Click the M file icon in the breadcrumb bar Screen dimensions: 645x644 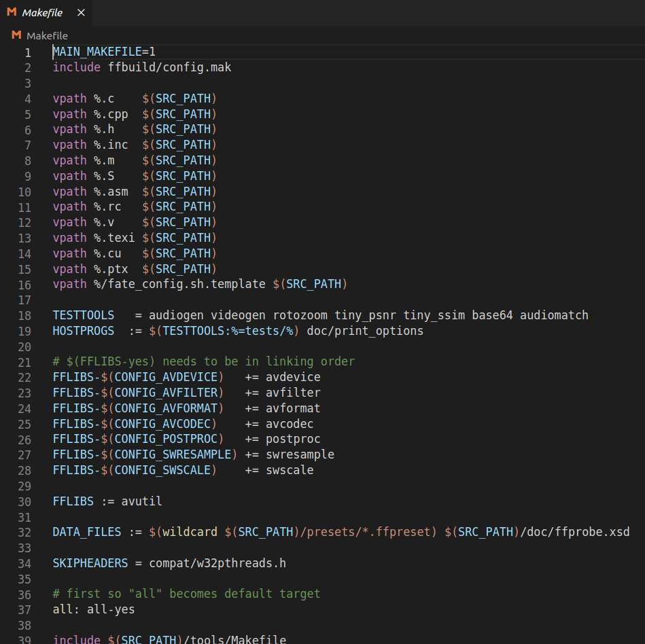16,35
